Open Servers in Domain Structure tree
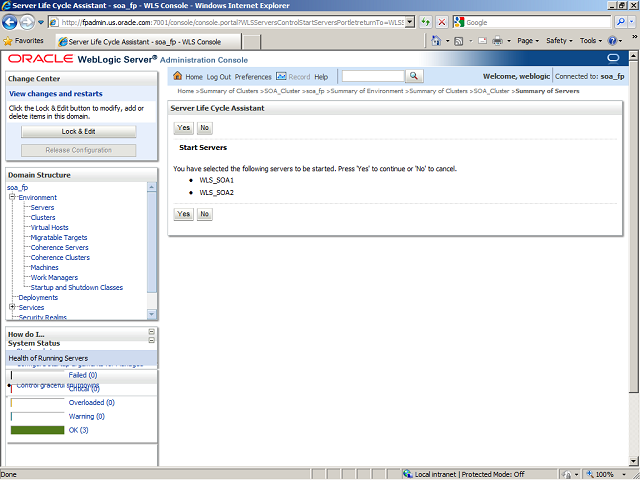640x480 pixels. click(42, 208)
